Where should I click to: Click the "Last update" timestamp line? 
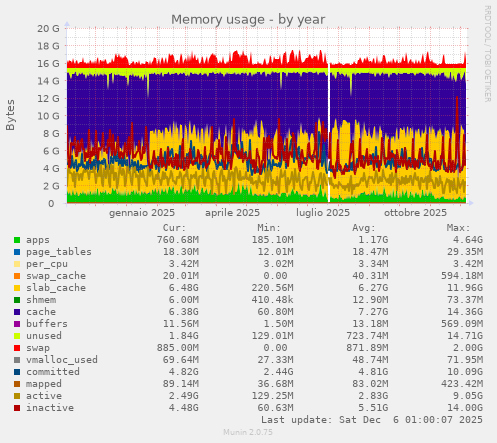(372, 420)
